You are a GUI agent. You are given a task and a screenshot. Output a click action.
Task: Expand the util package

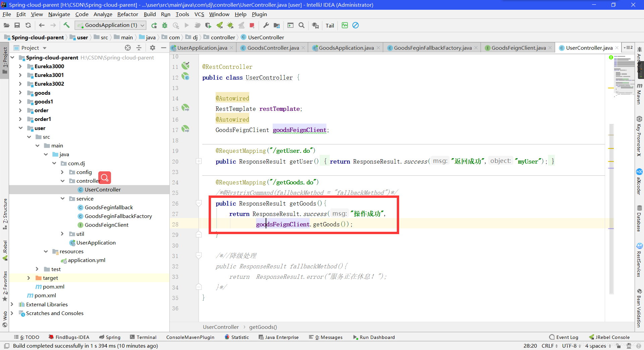(x=62, y=234)
